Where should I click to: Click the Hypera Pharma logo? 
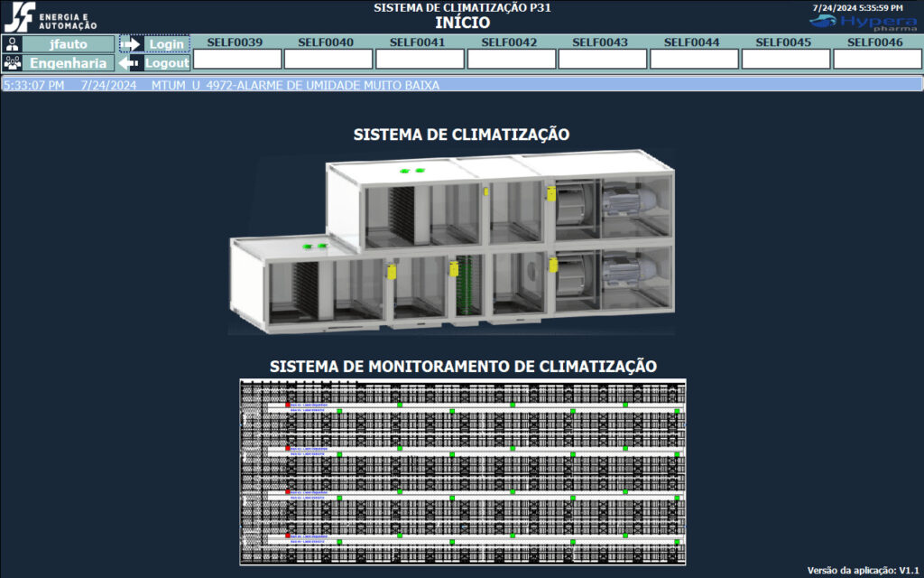point(864,23)
